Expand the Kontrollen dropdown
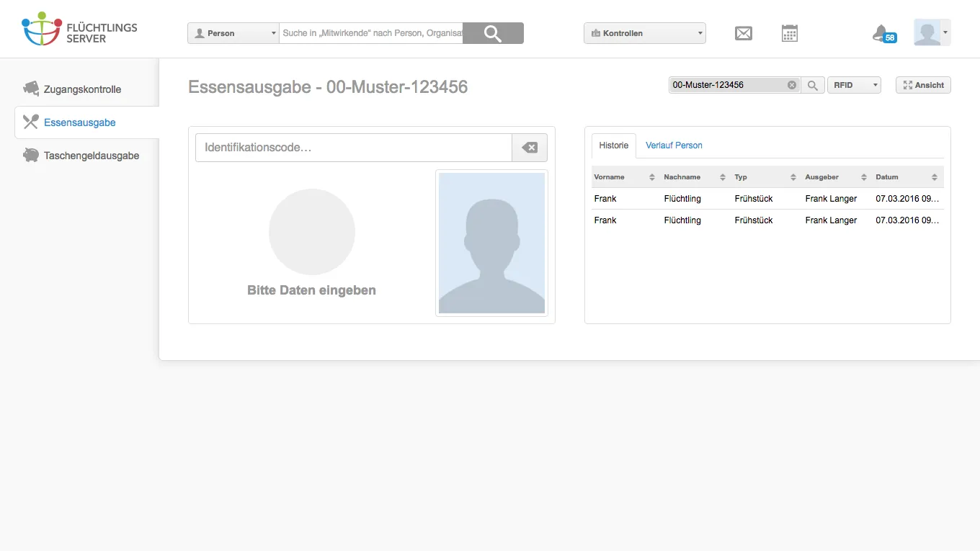Viewport: 980px width, 551px height. coord(645,33)
